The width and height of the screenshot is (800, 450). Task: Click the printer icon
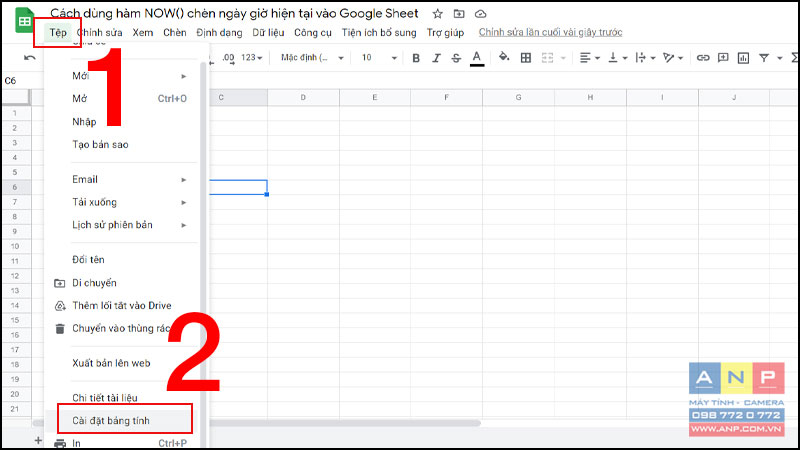pos(60,443)
